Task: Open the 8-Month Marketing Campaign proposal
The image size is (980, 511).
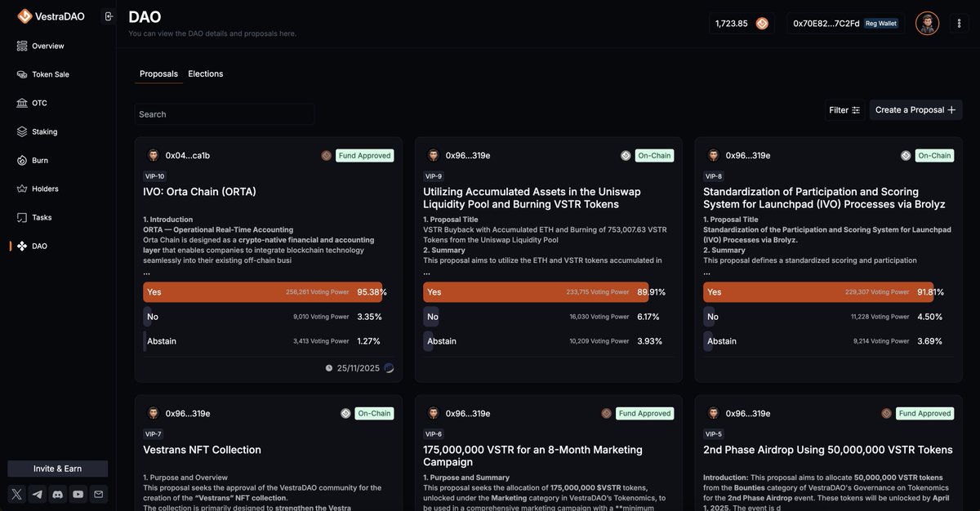Action: [x=532, y=455]
